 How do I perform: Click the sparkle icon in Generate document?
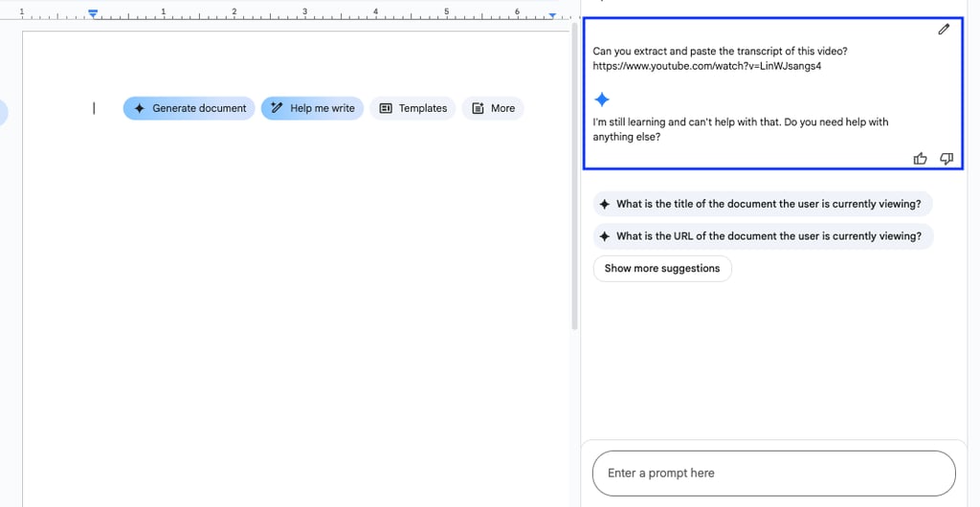140,108
